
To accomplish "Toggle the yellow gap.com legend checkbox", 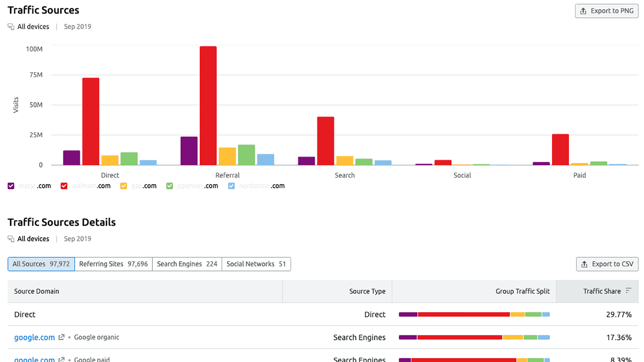I will (124, 186).
